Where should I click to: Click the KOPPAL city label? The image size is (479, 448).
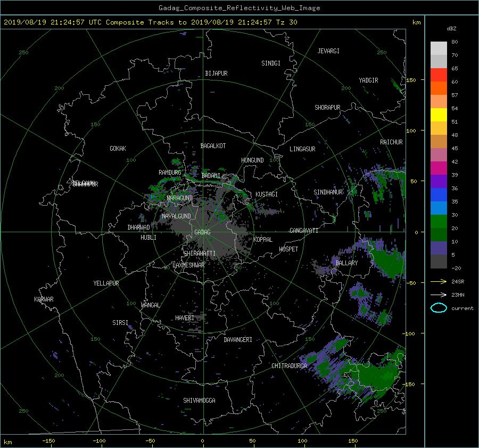(263, 240)
